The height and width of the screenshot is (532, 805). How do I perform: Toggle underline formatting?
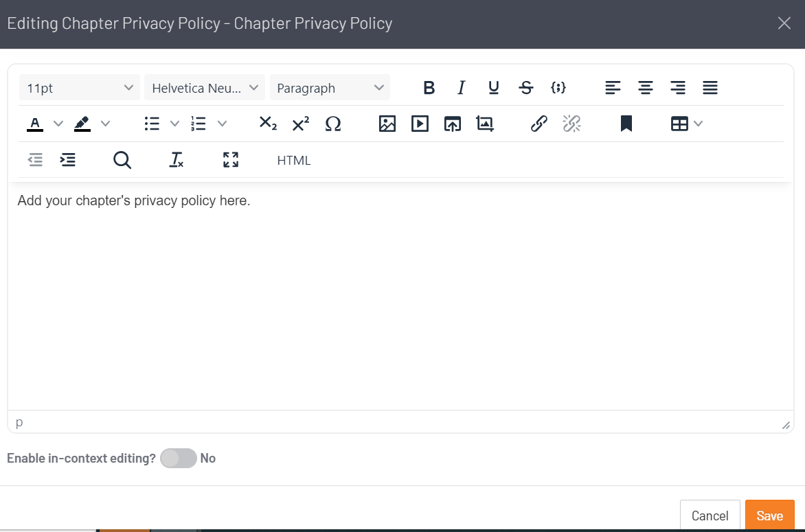pos(493,88)
